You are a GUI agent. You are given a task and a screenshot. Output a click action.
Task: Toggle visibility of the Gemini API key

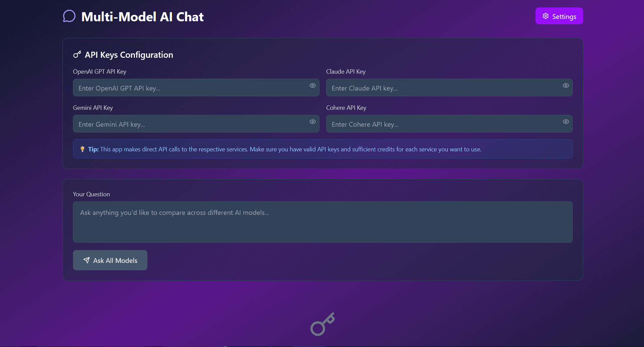pos(313,122)
